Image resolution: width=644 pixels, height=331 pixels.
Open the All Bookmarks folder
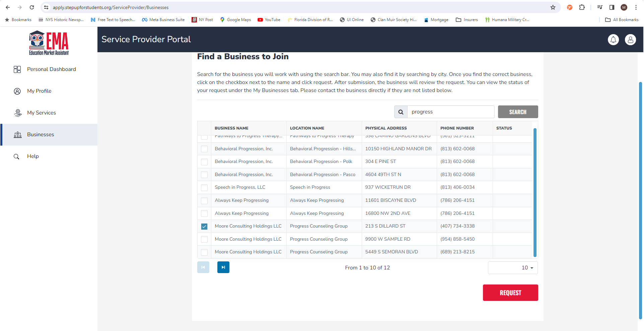622,20
